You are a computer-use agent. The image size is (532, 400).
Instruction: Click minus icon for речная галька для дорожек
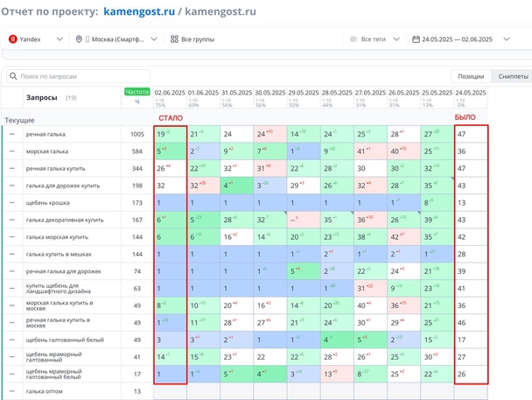click(12, 271)
